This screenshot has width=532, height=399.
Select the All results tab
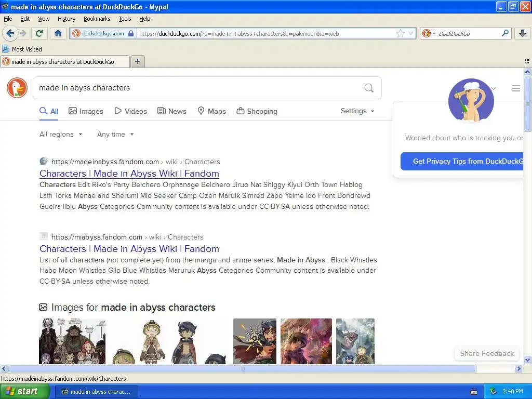click(49, 111)
